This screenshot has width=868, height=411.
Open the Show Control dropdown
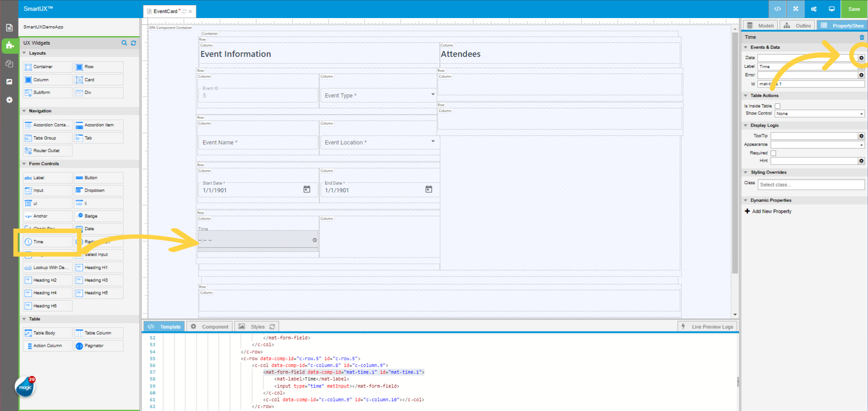819,114
